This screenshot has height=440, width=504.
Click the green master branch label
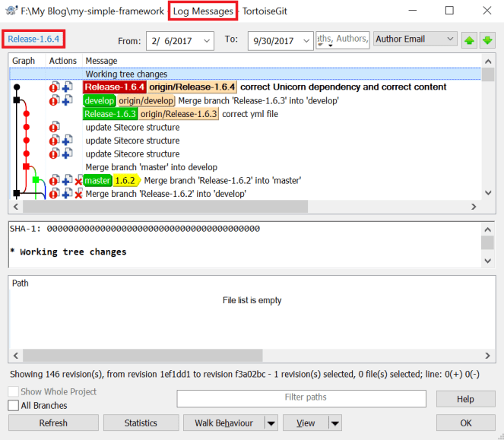tap(97, 181)
